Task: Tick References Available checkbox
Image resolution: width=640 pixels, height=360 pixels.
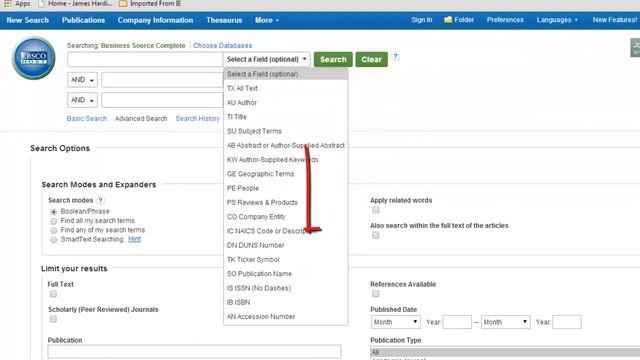Action: point(376,294)
